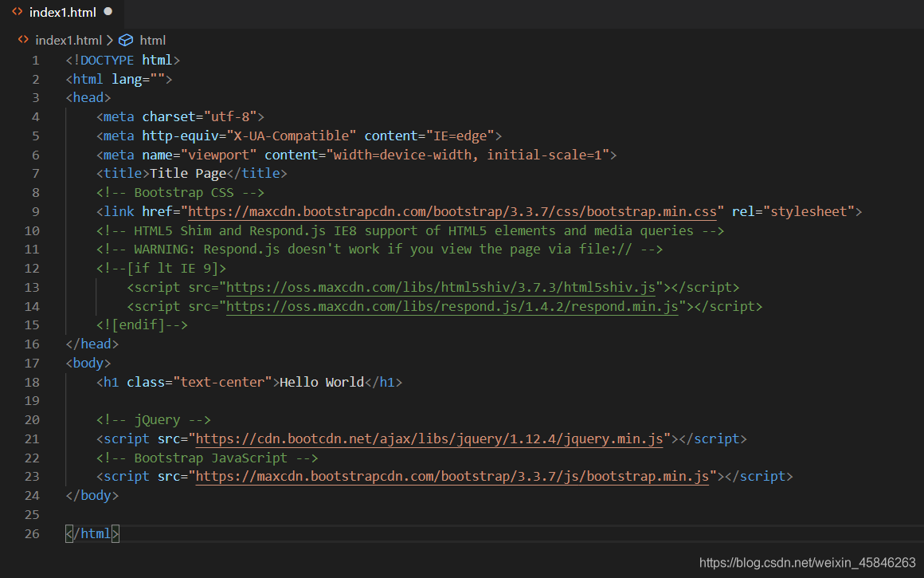Click the unsaved dot on index1.html tab

[x=108, y=11]
